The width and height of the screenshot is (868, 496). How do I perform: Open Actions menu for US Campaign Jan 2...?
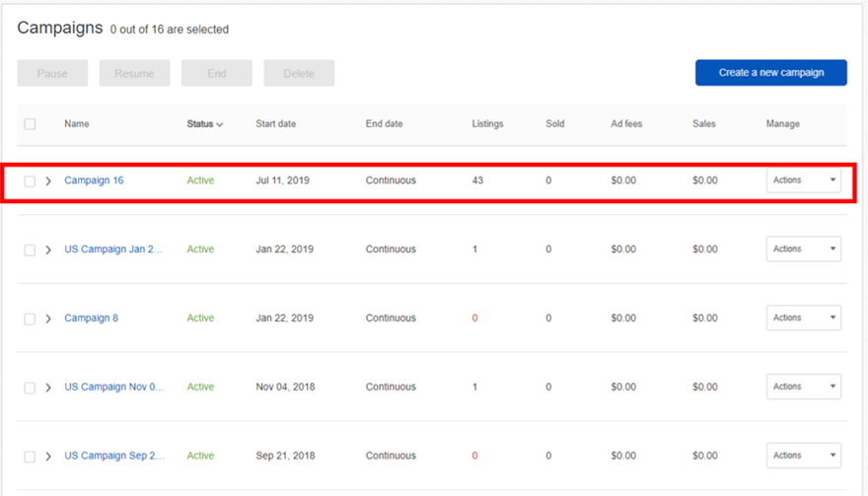(804, 248)
